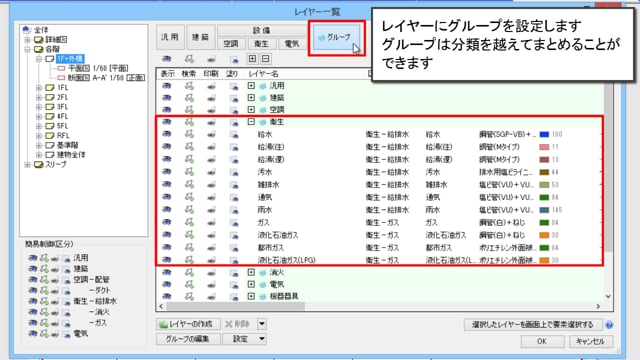Click the search-all icon above the list

(x=189, y=59)
